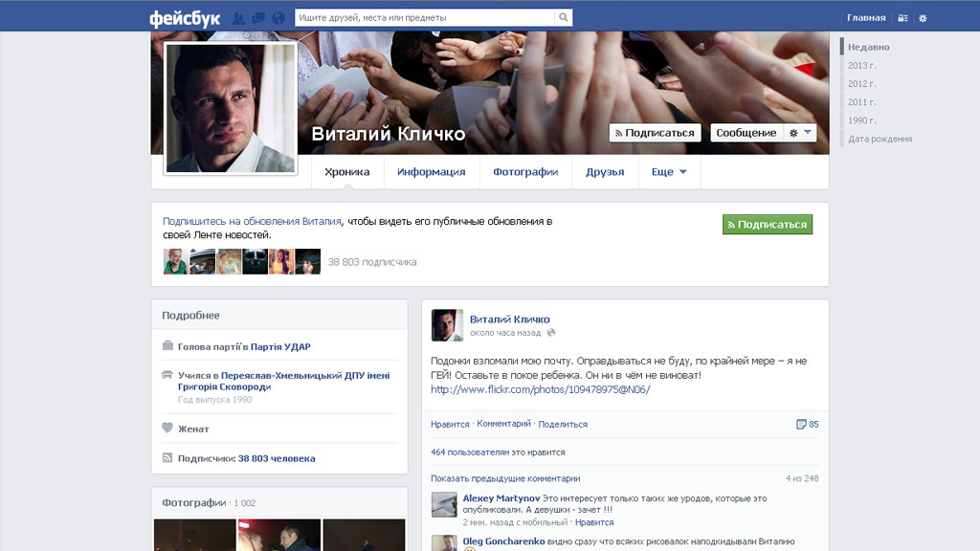Expand the Еще tab dropdown

point(669,172)
